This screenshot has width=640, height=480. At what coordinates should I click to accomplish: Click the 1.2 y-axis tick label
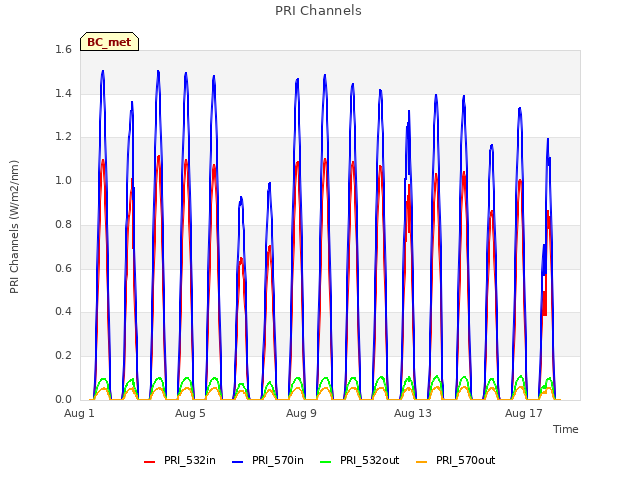click(x=63, y=137)
